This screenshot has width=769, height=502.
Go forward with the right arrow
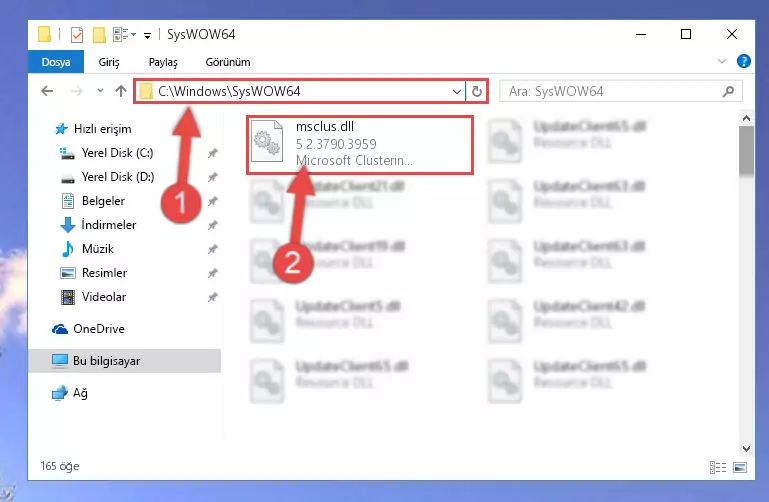tap(77, 91)
